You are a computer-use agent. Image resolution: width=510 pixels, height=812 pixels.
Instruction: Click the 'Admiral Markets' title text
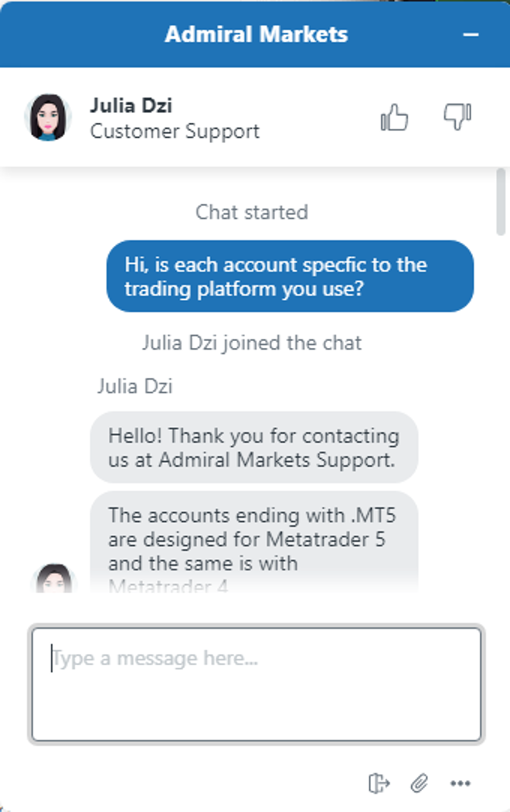pos(256,35)
